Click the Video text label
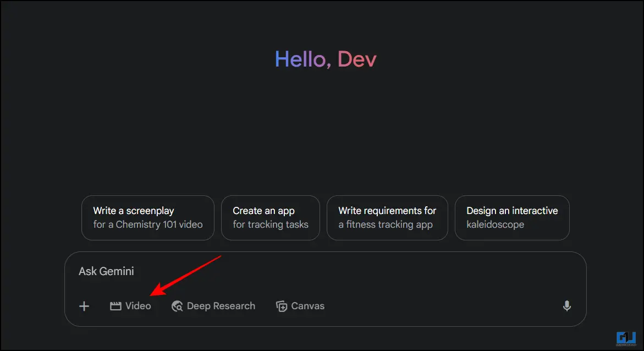The height and width of the screenshot is (351, 644). (x=139, y=306)
